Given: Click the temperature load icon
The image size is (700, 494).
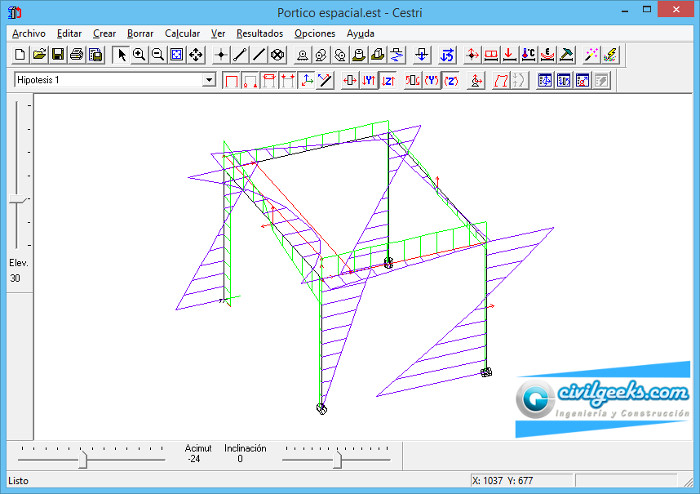Looking at the screenshot, I should tap(527, 54).
